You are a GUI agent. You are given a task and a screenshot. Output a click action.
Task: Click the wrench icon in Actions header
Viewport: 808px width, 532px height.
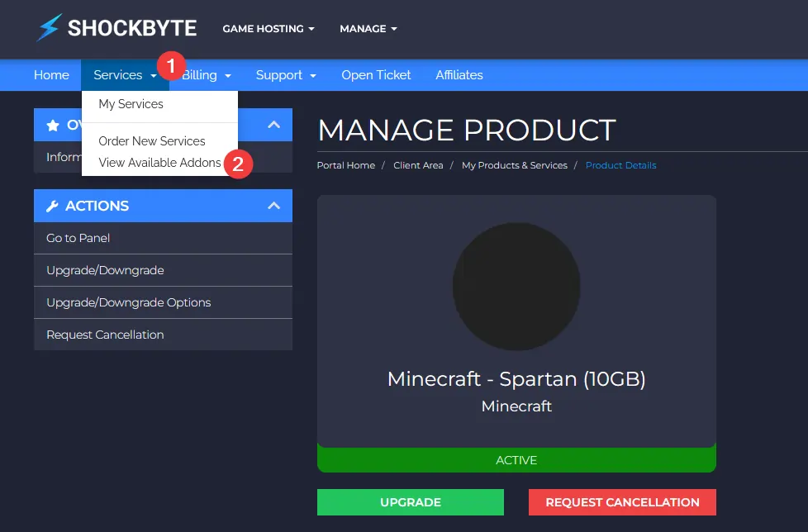52,207
